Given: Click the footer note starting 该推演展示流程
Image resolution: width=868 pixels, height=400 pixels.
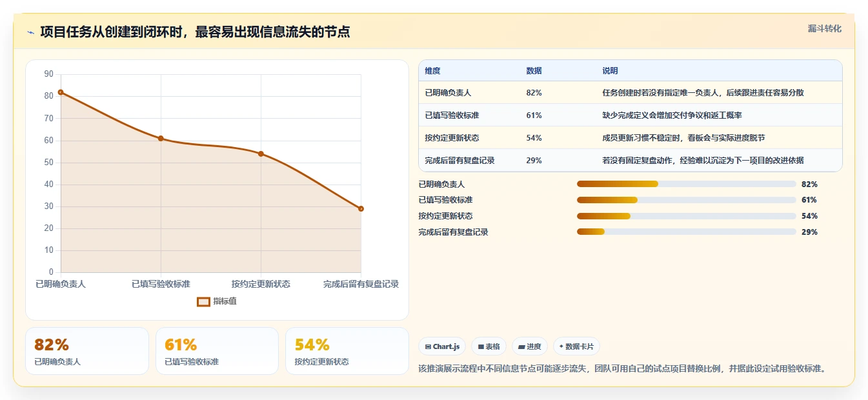Looking at the screenshot, I should [622, 369].
